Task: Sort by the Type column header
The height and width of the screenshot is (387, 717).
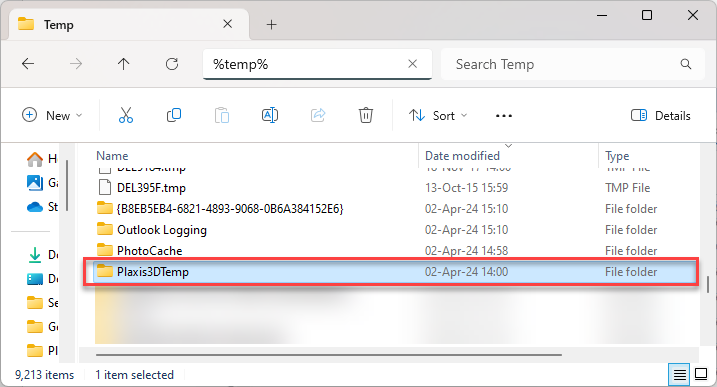Action: pos(617,156)
